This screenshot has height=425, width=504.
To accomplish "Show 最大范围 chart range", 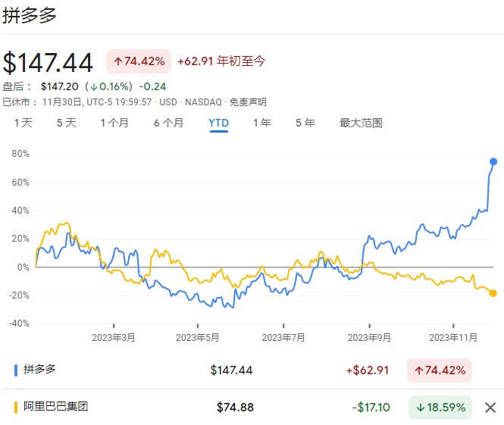I will (361, 123).
